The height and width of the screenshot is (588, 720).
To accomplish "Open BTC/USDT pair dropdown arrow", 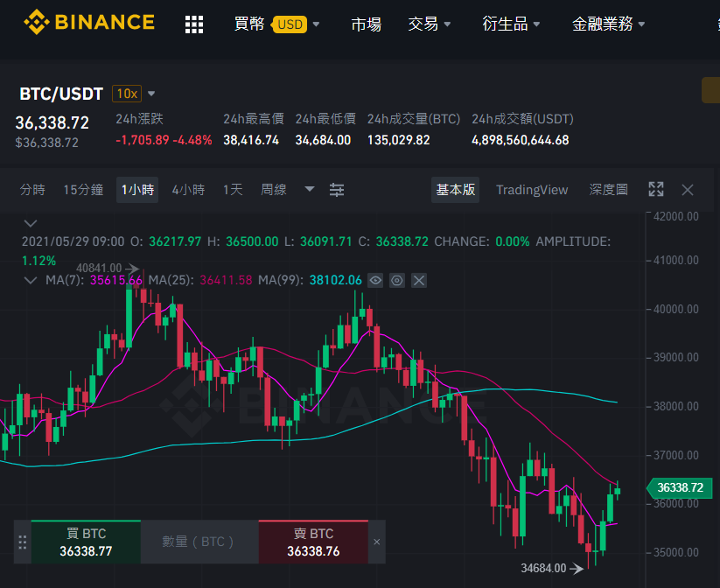I will pos(151,94).
